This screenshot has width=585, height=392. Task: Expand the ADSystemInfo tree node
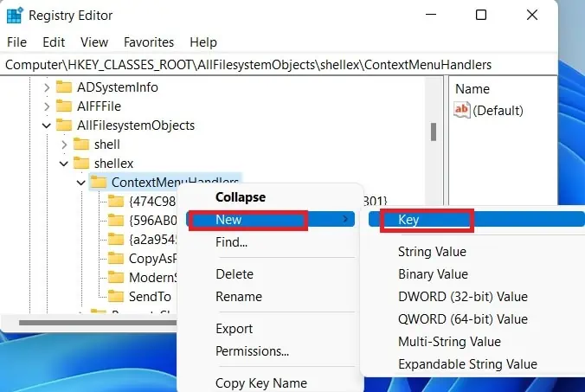(47, 87)
